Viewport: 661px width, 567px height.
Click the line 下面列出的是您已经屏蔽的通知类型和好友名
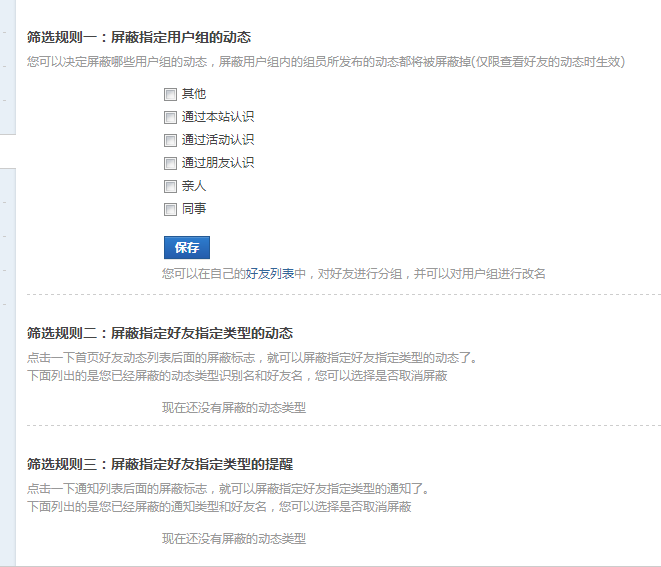(219, 507)
